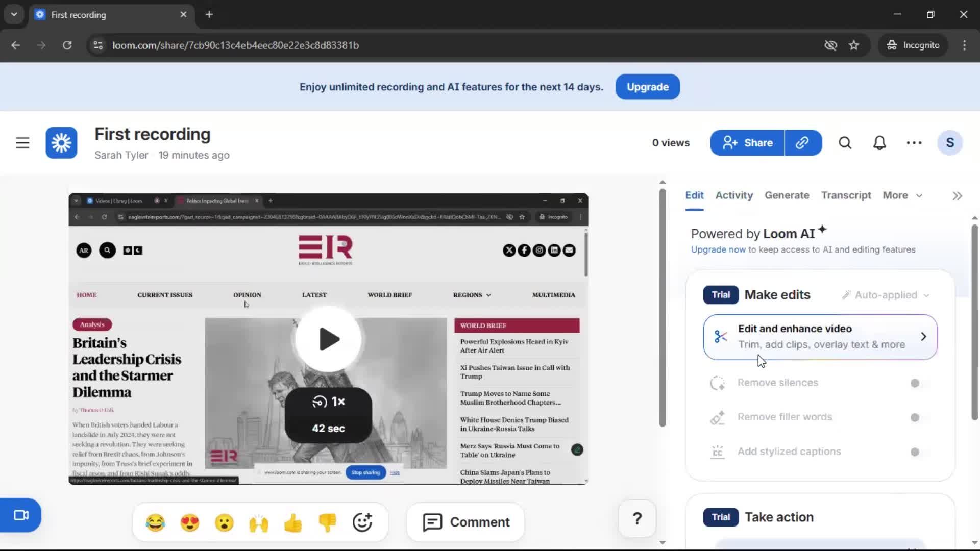Click the Loom logo home icon
The height and width of the screenshot is (551, 980).
(x=61, y=143)
